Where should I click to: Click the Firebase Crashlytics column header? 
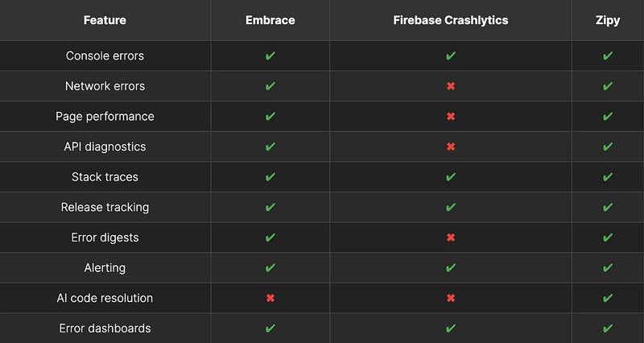(451, 20)
